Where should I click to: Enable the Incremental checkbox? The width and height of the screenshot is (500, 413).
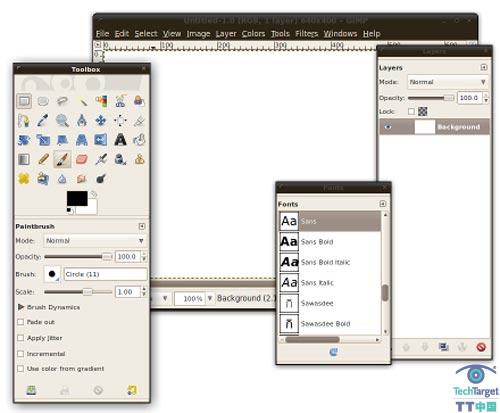point(21,353)
